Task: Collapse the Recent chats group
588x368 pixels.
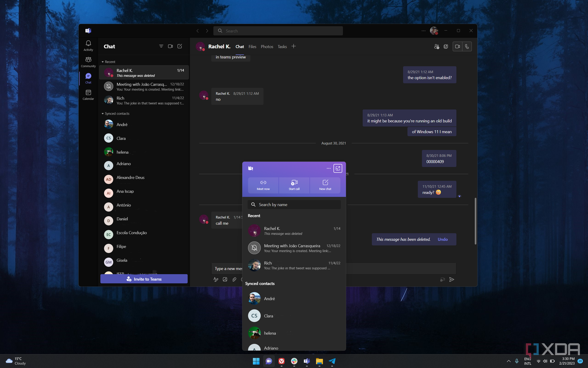Action: click(x=108, y=62)
